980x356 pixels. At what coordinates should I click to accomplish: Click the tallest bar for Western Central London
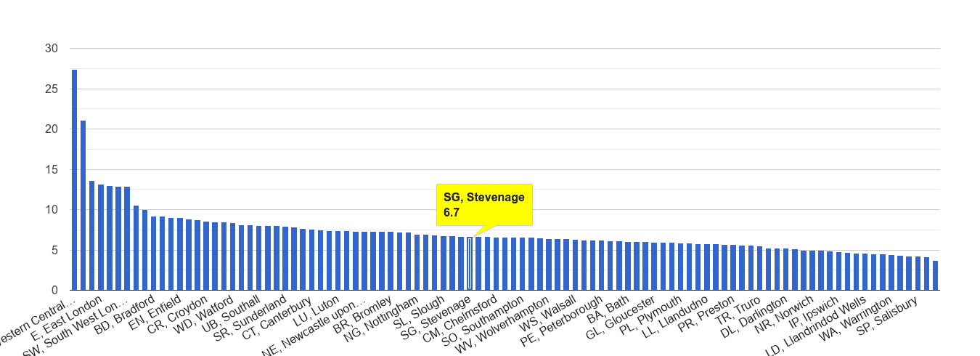[x=74, y=180]
